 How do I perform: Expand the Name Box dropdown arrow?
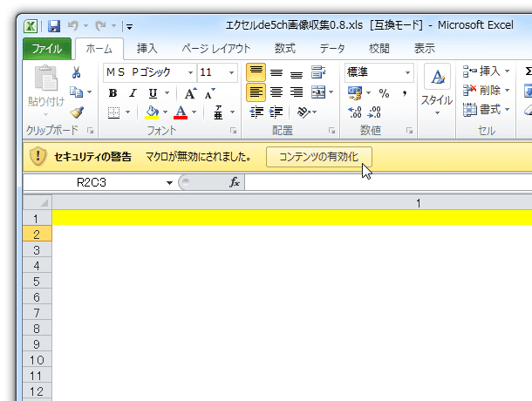169,183
